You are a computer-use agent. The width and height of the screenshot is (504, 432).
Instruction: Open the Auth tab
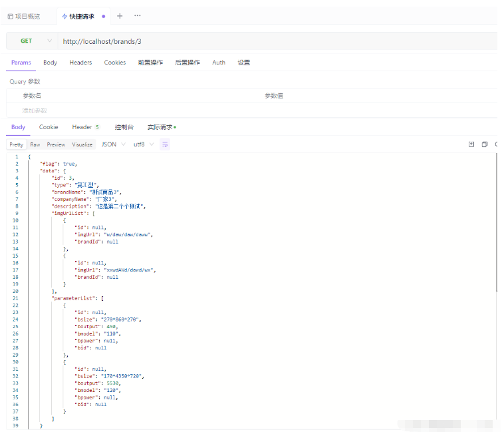click(219, 63)
